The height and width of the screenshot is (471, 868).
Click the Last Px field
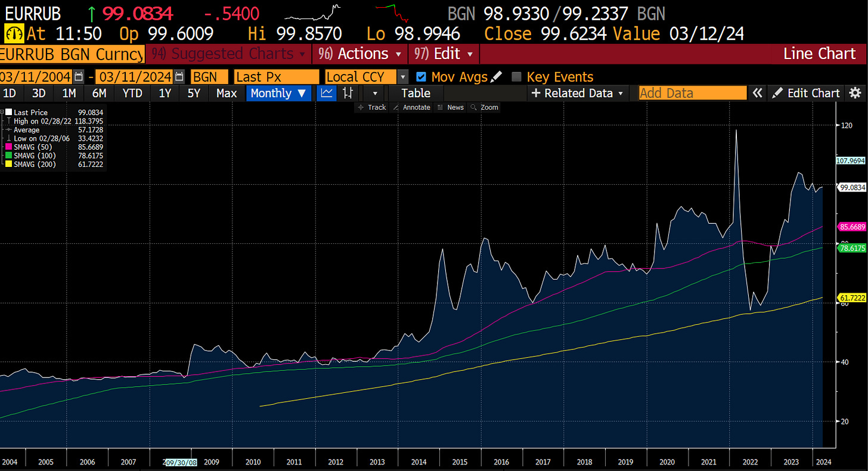(x=277, y=77)
